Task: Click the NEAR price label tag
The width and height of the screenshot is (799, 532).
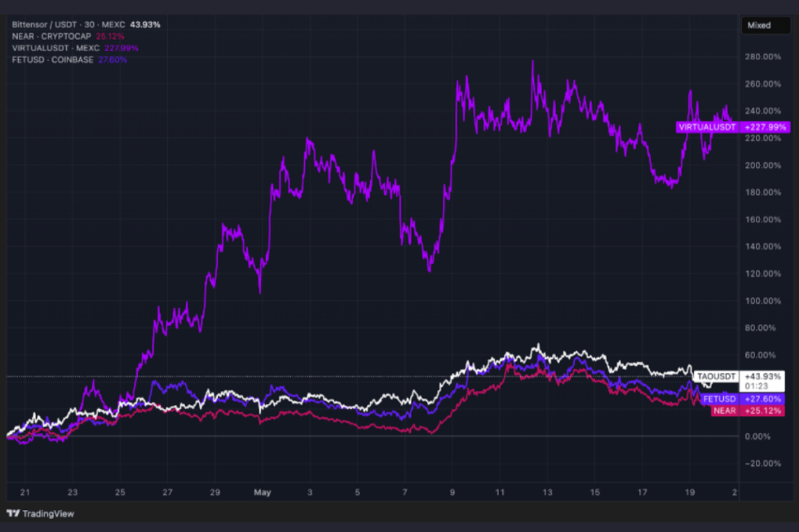Action: [725, 411]
